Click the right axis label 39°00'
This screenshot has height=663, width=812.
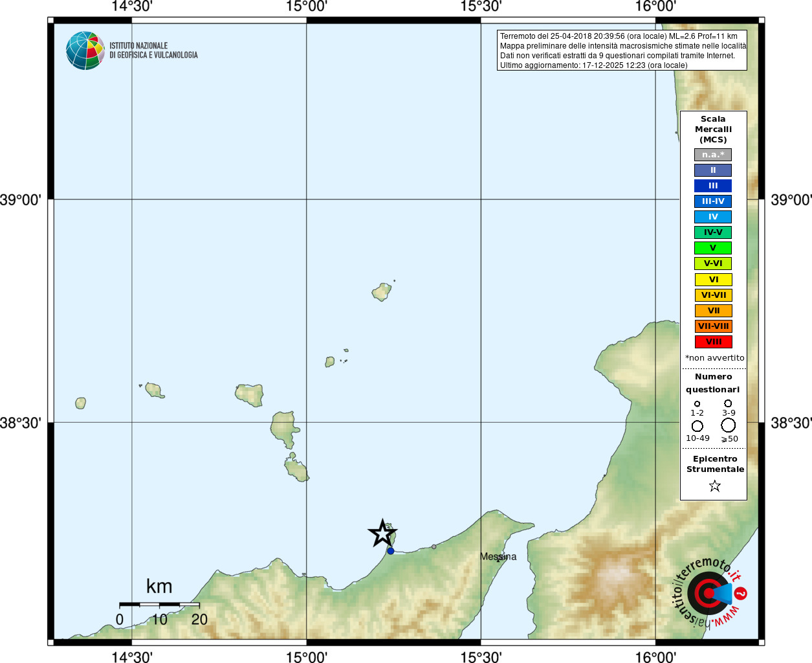coord(791,199)
